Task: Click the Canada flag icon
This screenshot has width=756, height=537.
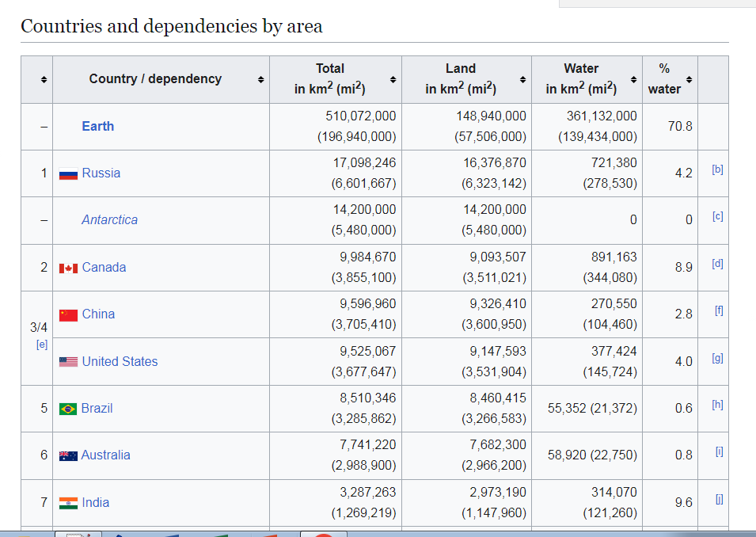Action: (x=68, y=268)
